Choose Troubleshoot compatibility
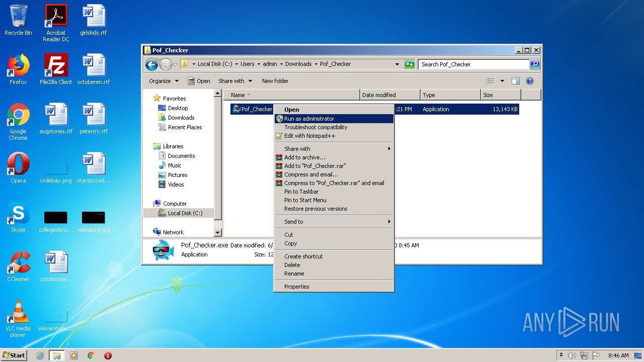Screen dimensions: 644x362 (x=334, y=127)
